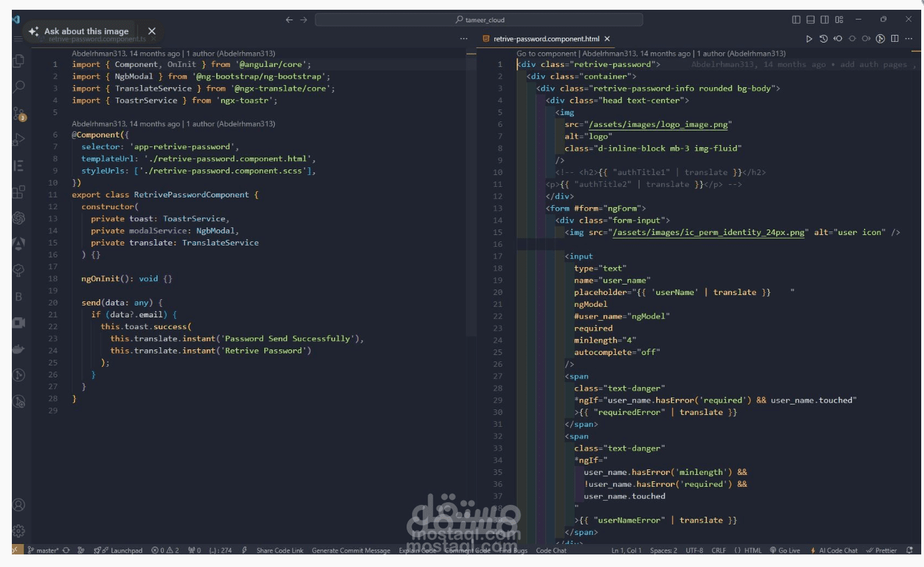The height and width of the screenshot is (567, 924).
Task: Click the Prettier status bar item
Action: coord(881,550)
